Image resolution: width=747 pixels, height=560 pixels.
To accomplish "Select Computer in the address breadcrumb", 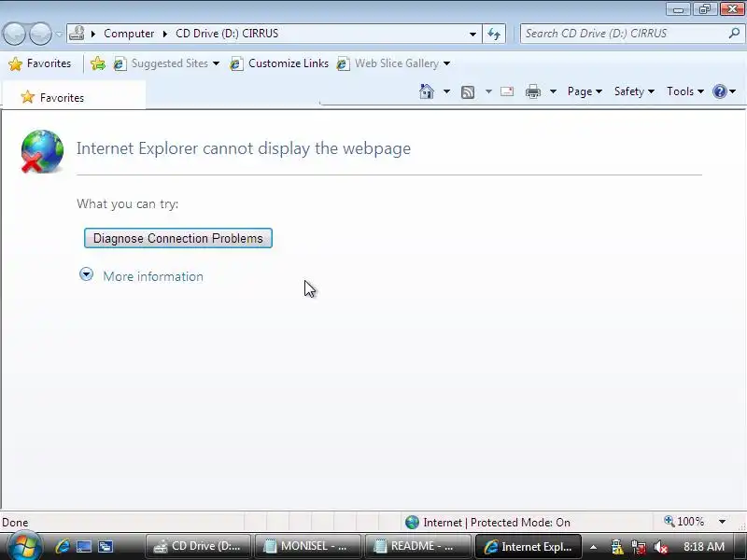I will pyautogui.click(x=129, y=34).
